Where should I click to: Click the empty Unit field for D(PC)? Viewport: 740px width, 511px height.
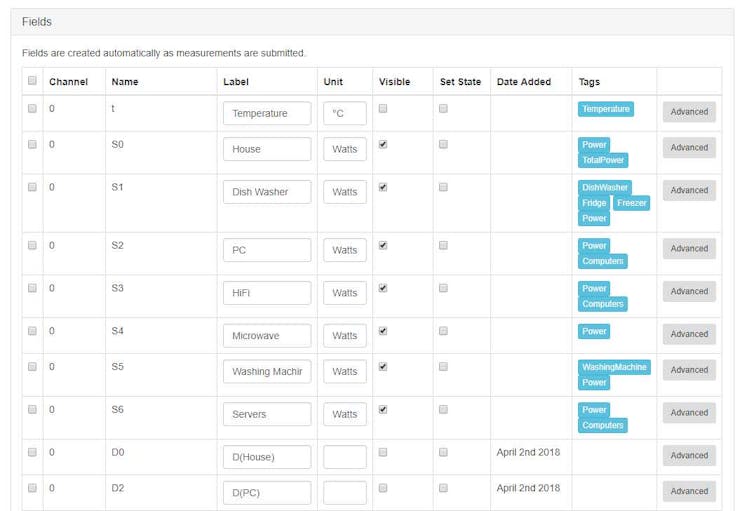345,493
